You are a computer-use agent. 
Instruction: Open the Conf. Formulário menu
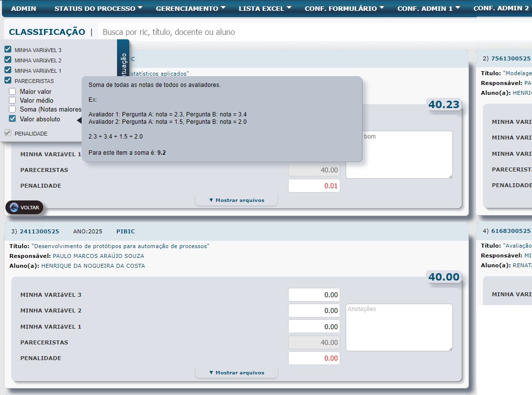tap(344, 8)
